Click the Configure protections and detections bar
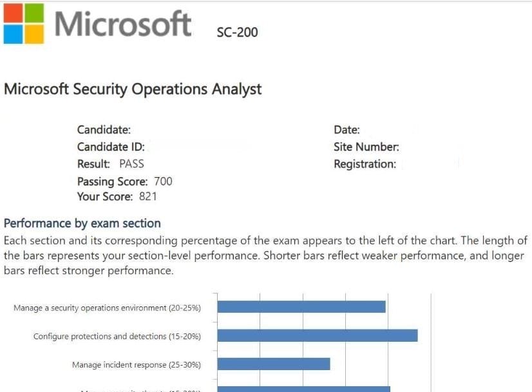The image size is (532, 392). [317, 335]
